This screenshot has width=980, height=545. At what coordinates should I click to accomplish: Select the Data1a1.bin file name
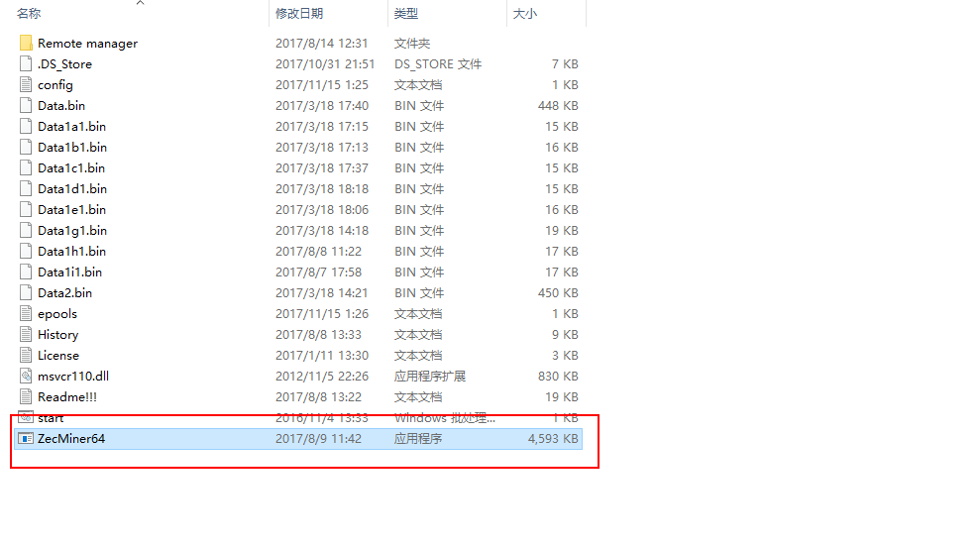pyautogui.click(x=71, y=127)
